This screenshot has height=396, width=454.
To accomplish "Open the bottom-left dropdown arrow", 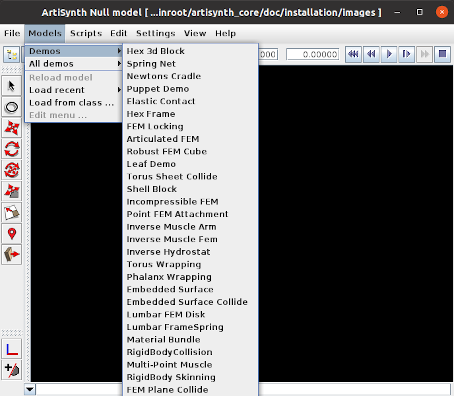I will (x=30, y=389).
